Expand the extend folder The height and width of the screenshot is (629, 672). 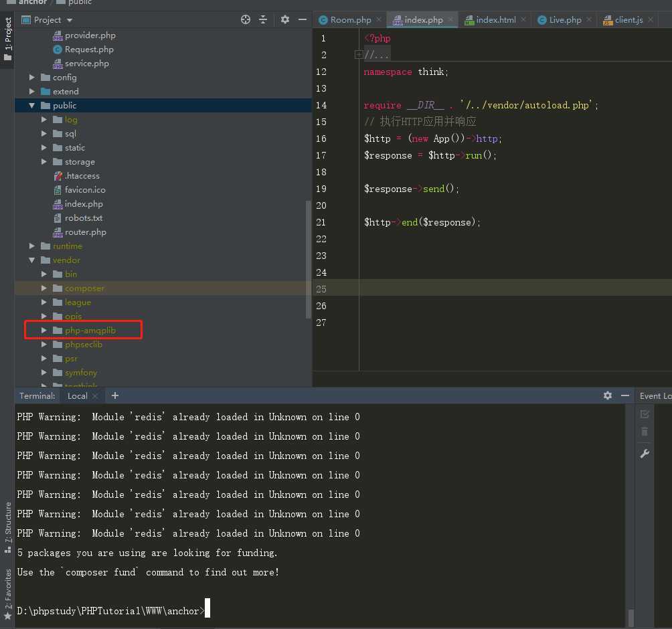[31, 91]
